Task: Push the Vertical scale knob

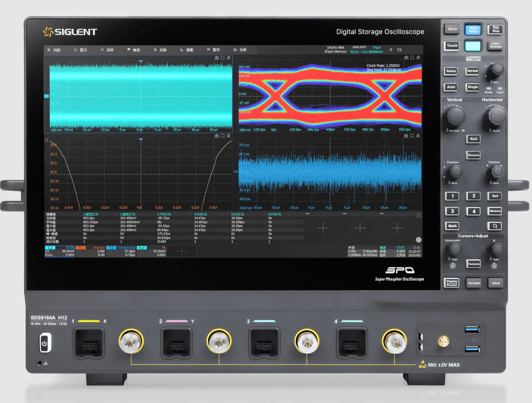Action: tap(456, 116)
